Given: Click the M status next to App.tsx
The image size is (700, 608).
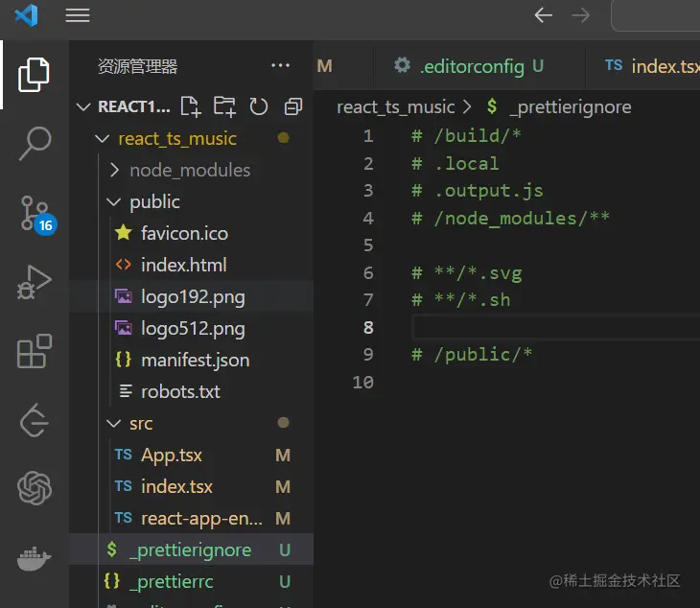Looking at the screenshot, I should pos(283,456).
